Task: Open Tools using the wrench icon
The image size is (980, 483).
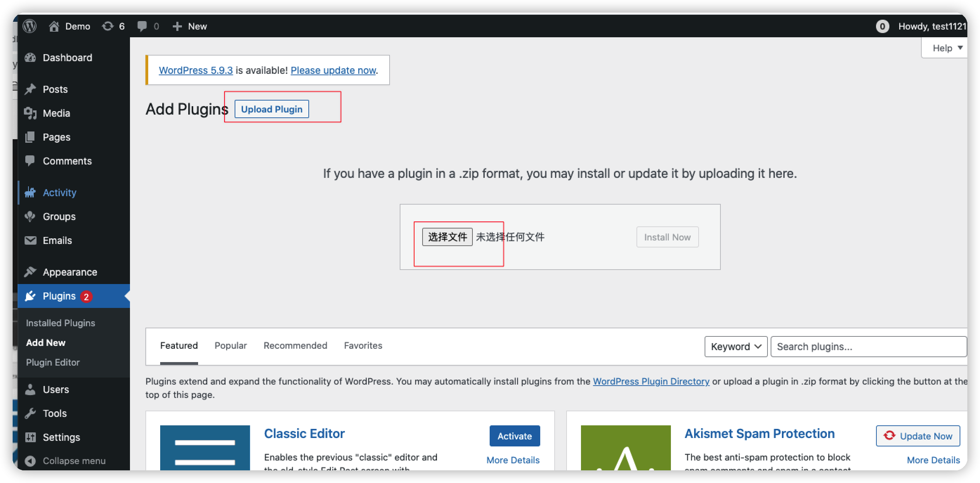Action: coord(31,413)
